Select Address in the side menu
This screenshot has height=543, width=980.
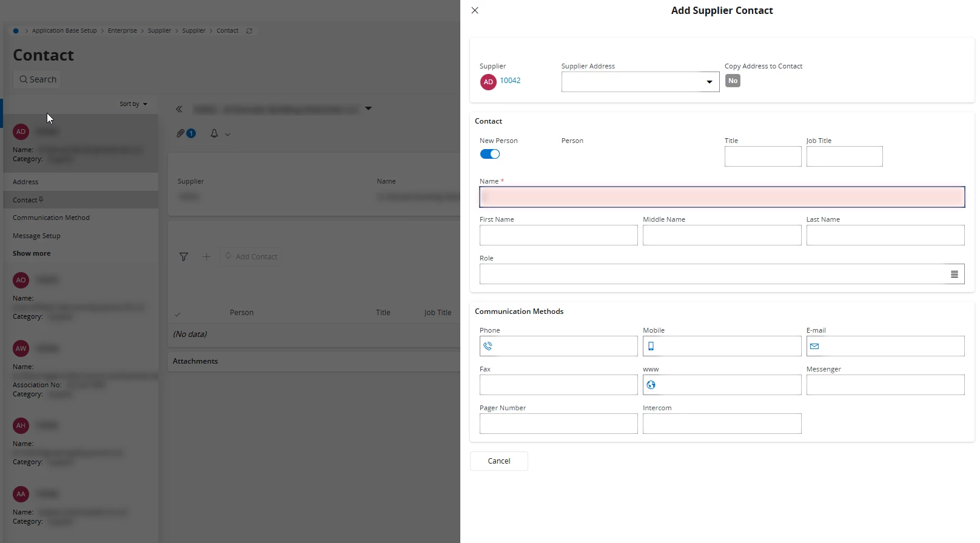click(x=25, y=182)
